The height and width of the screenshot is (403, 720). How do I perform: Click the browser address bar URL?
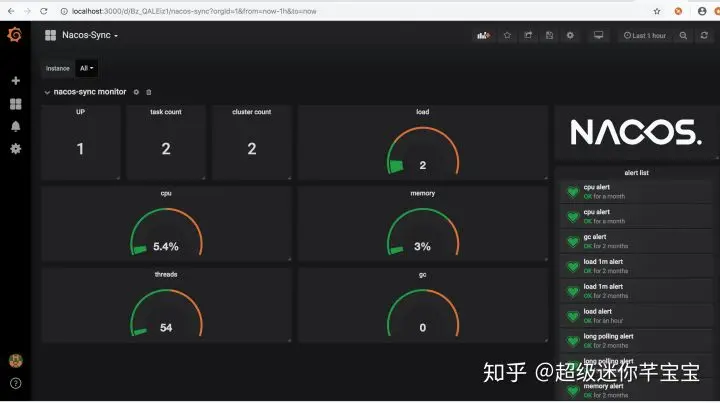pos(194,11)
